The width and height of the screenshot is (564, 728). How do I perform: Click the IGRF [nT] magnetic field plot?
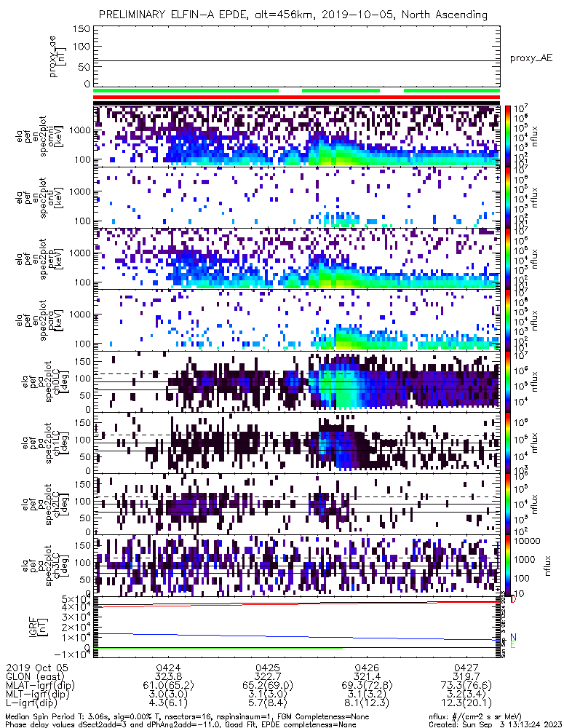[297, 628]
